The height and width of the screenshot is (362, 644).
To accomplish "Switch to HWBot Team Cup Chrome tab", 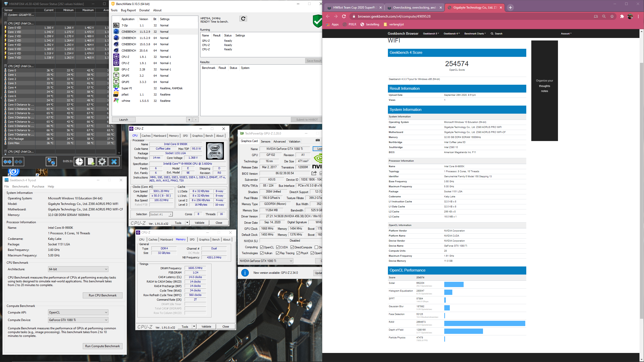I will (x=354, y=8).
